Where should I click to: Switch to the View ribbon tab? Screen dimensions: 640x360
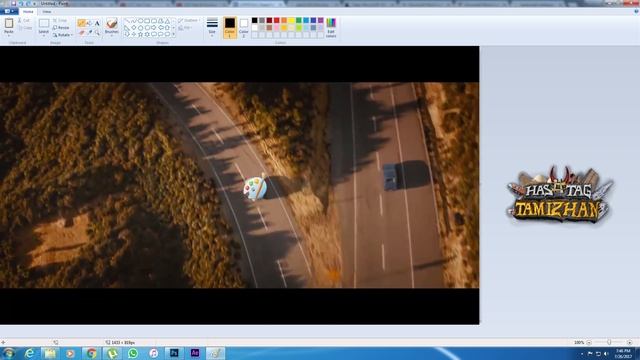[x=47, y=11]
